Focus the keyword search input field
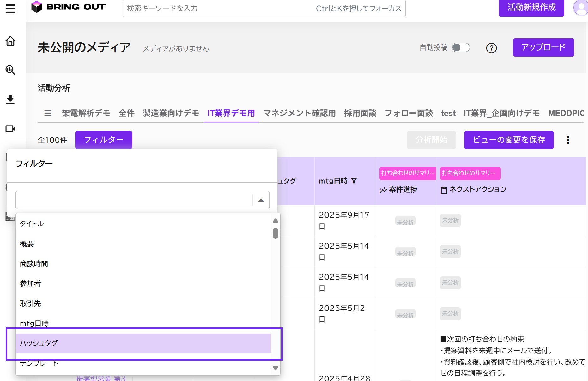This screenshot has height=381, width=588. [218, 9]
